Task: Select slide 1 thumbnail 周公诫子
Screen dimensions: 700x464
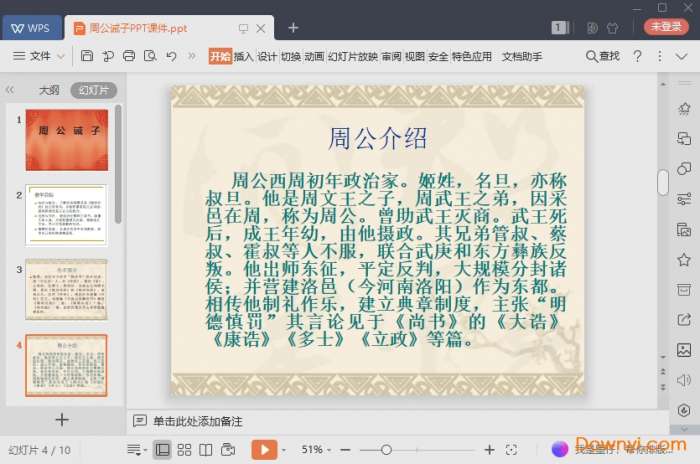Action: (x=67, y=140)
